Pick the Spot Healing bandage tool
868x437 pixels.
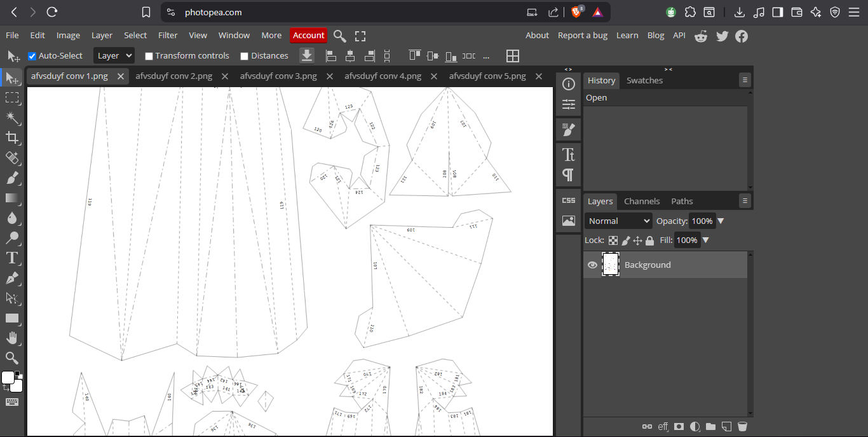12,158
